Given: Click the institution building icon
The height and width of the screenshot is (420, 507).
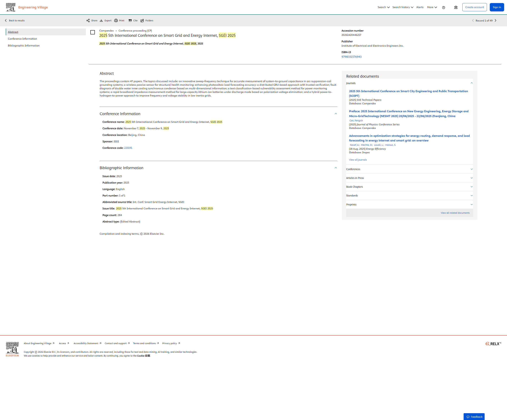Looking at the screenshot, I should [x=456, y=8].
